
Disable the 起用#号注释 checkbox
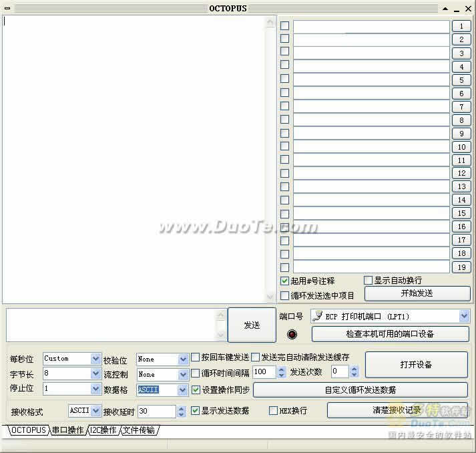tap(284, 281)
